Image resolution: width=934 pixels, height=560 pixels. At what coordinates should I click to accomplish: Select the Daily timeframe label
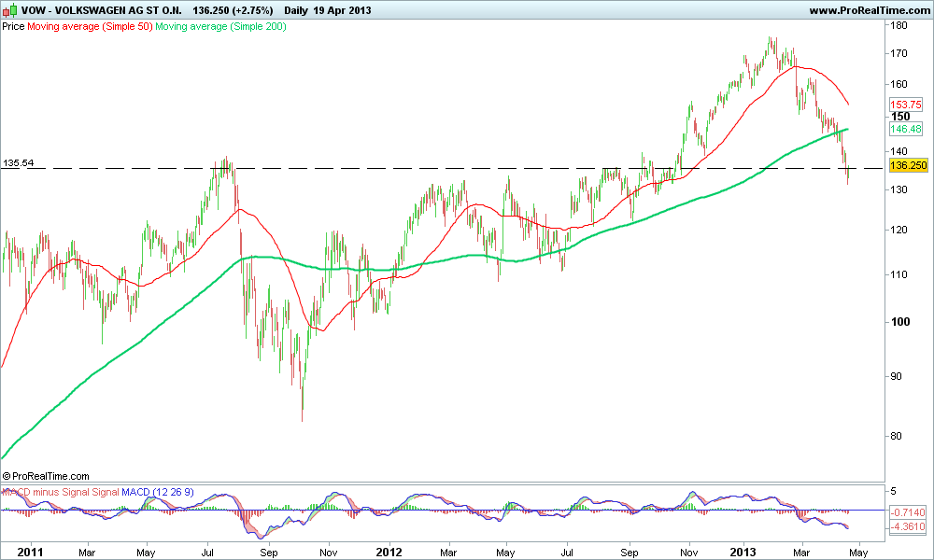point(297,10)
